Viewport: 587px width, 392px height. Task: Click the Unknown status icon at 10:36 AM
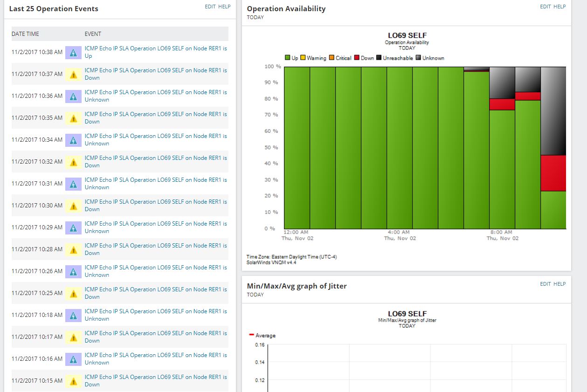pyautogui.click(x=73, y=96)
